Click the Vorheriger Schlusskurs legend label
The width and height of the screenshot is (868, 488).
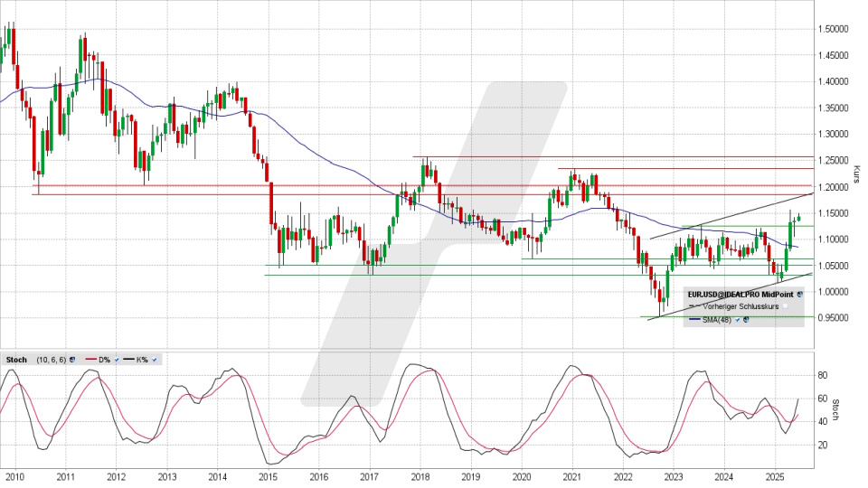[741, 306]
